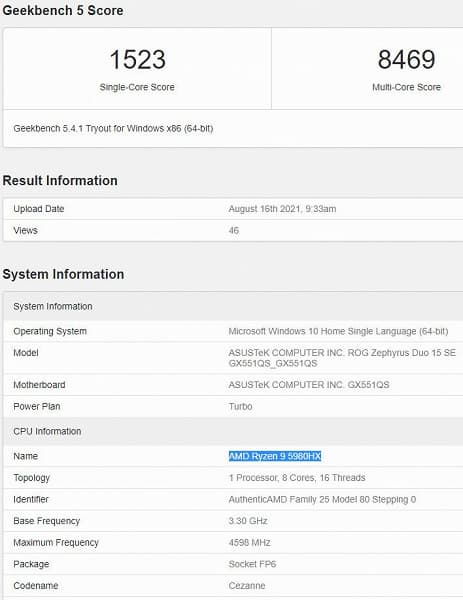The height and width of the screenshot is (600, 463).
Task: Select the Socket FP6 package value
Action: point(252,564)
